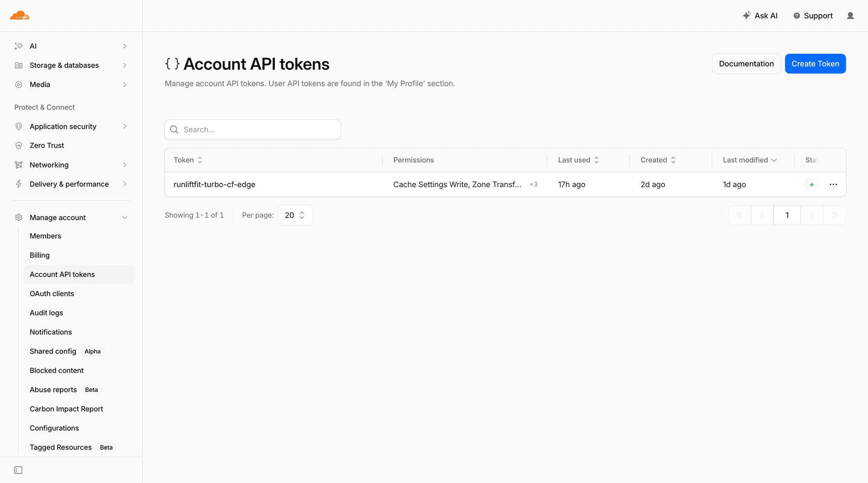Sort the Token column
This screenshot has height=483, width=868.
point(188,160)
